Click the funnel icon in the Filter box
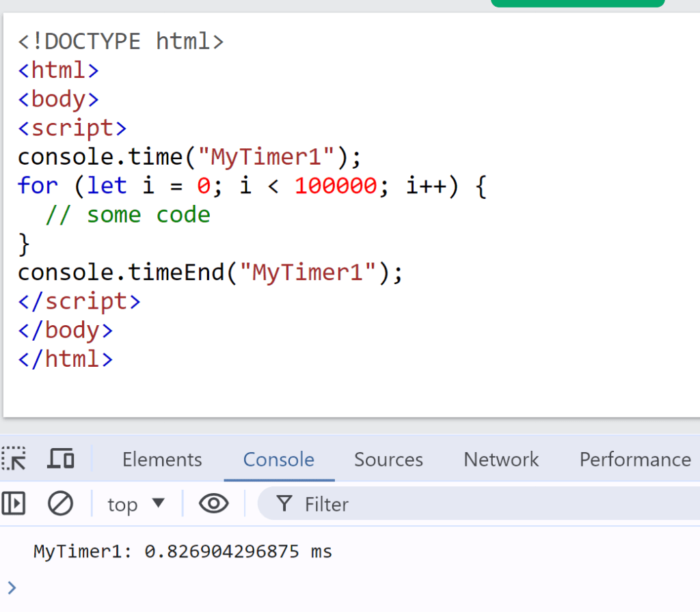This screenshot has width=700, height=612. click(x=284, y=504)
